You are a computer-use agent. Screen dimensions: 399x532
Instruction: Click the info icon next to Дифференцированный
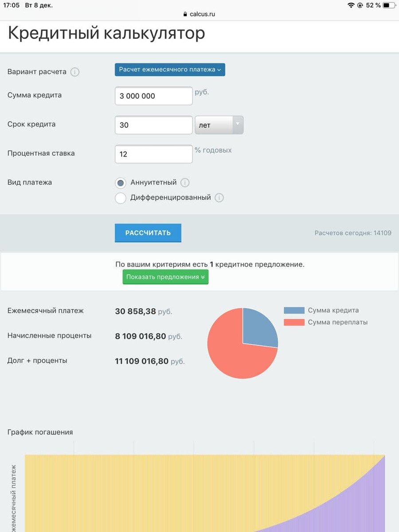coord(219,198)
